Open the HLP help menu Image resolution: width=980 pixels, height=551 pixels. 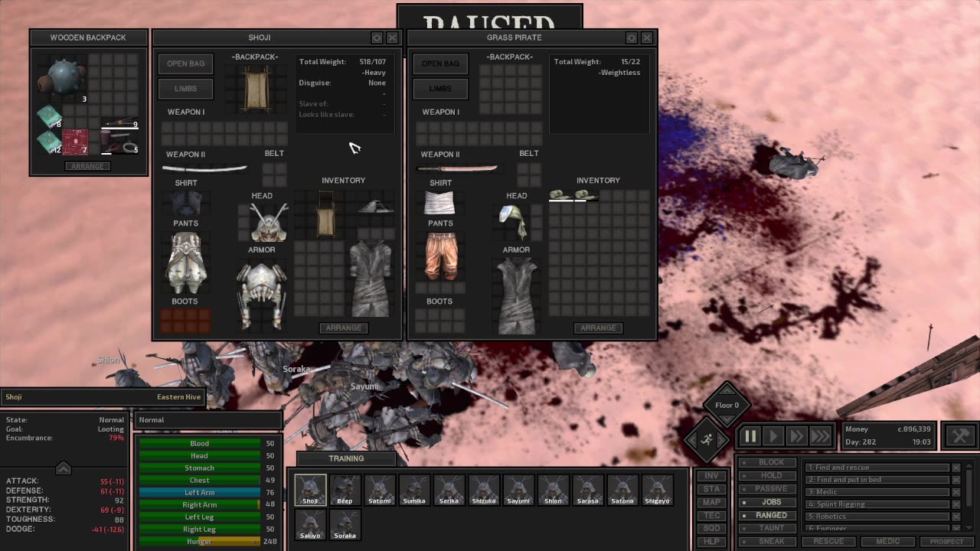pyautogui.click(x=711, y=542)
